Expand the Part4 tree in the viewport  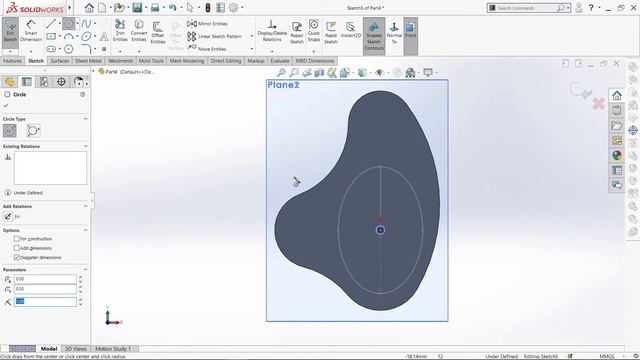[93, 71]
